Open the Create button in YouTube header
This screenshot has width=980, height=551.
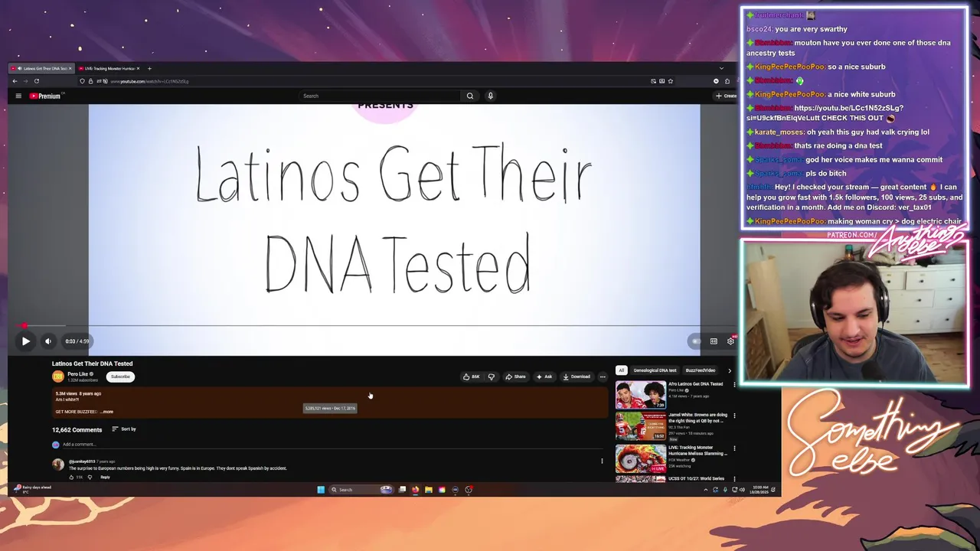click(x=725, y=96)
